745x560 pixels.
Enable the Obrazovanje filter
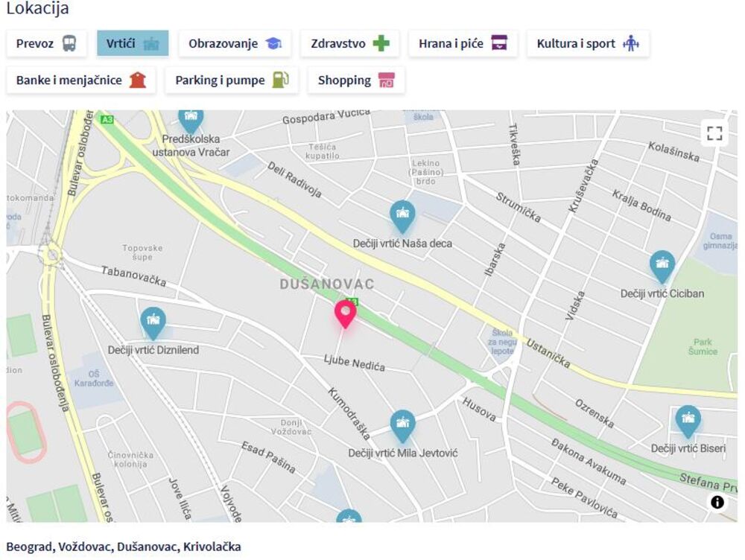coord(235,44)
